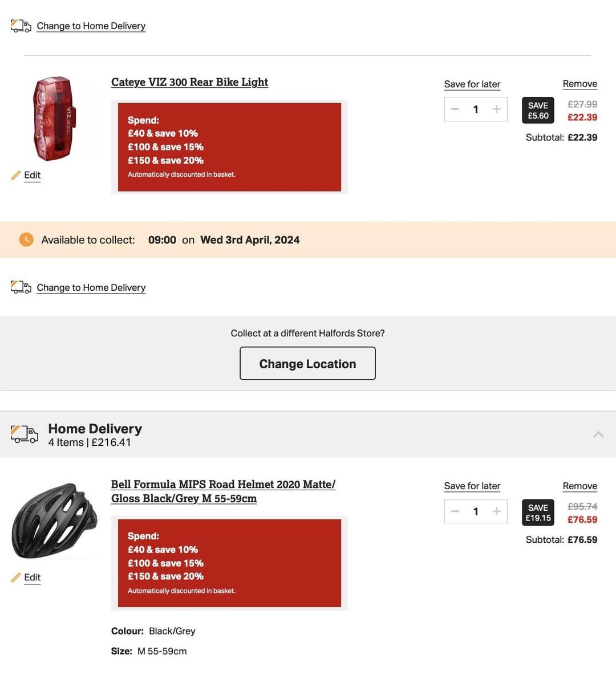Image resolution: width=616 pixels, height=683 pixels.
Task: Remove the Bell Formula helmet
Action: [580, 486]
